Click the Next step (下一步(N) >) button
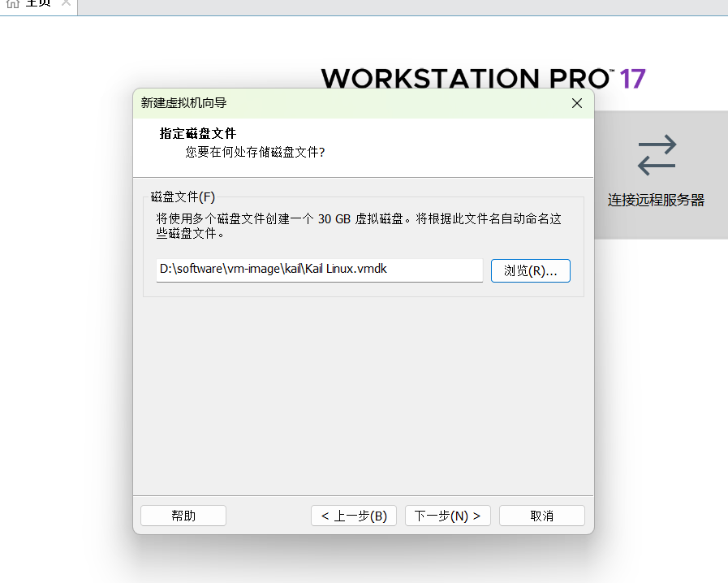Screen dimensions: 728x583 (x=447, y=516)
